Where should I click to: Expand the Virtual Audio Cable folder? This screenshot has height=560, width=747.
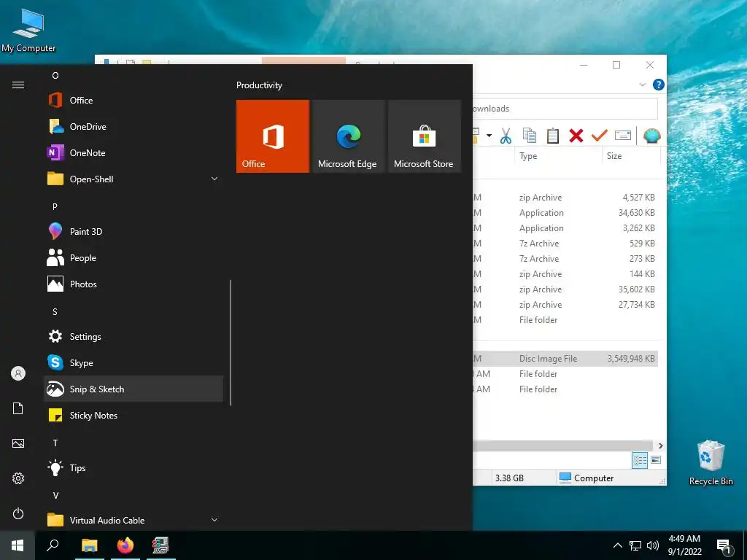pos(133,520)
